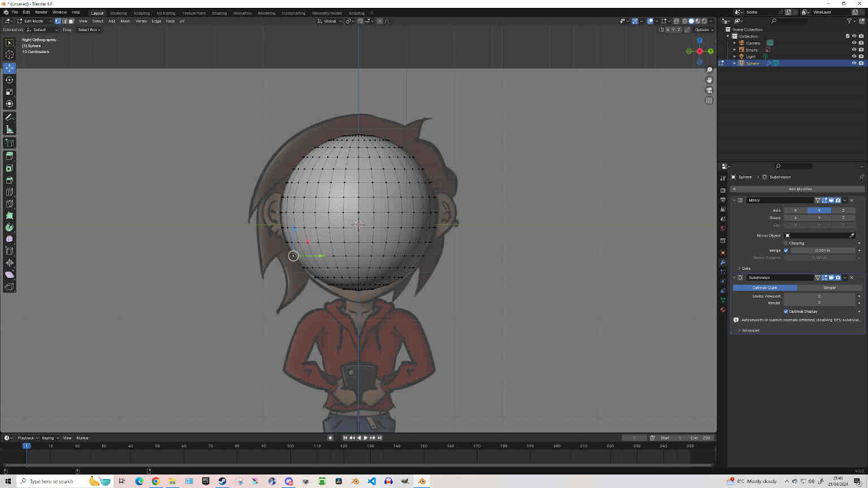This screenshot has width=868, height=488.
Task: Activate the Scale tool
Action: 10,91
